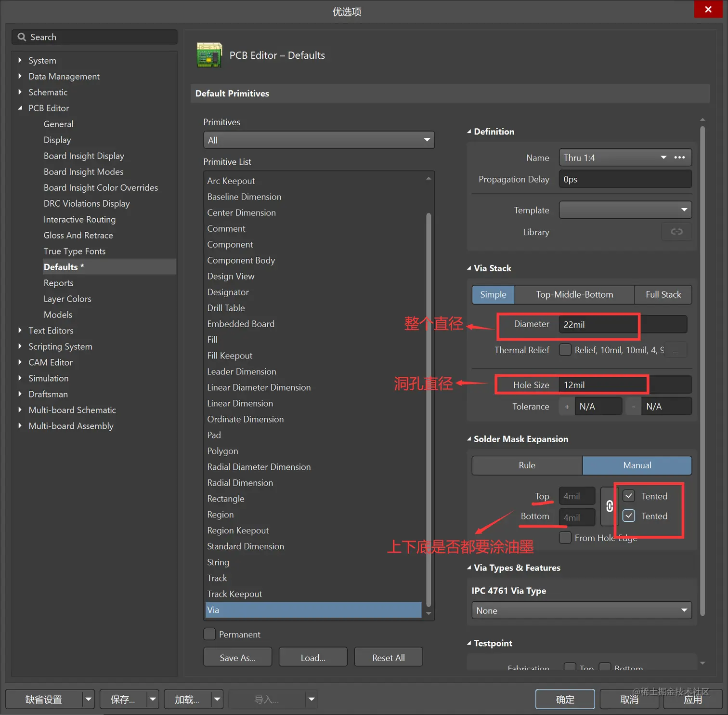The width and height of the screenshot is (728, 715).
Task: Open the Template dropdown
Action: point(625,210)
